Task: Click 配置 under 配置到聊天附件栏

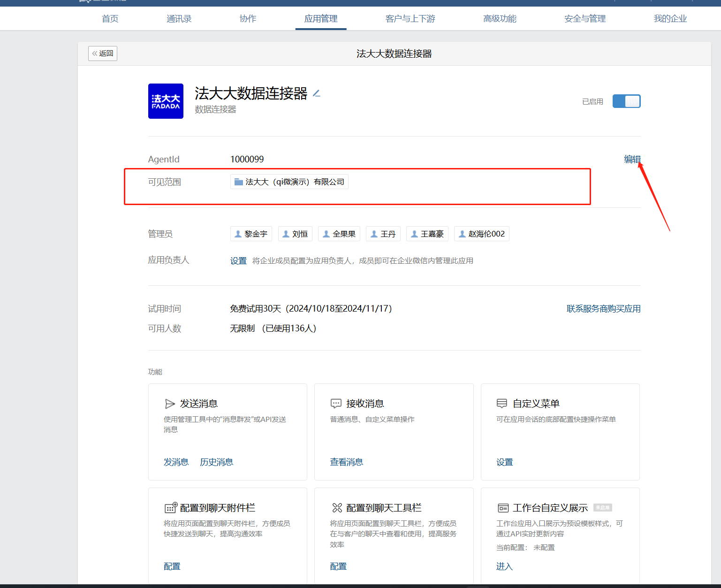Action: [172, 566]
